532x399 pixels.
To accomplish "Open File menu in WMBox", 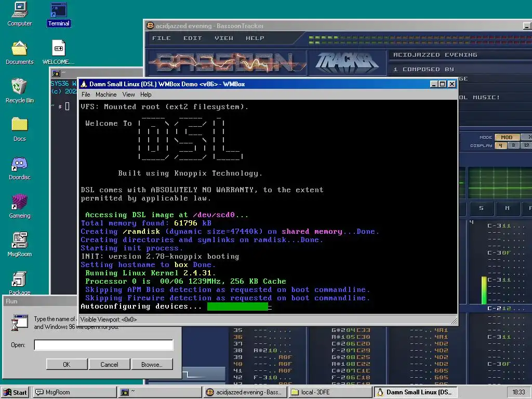I will (86, 95).
